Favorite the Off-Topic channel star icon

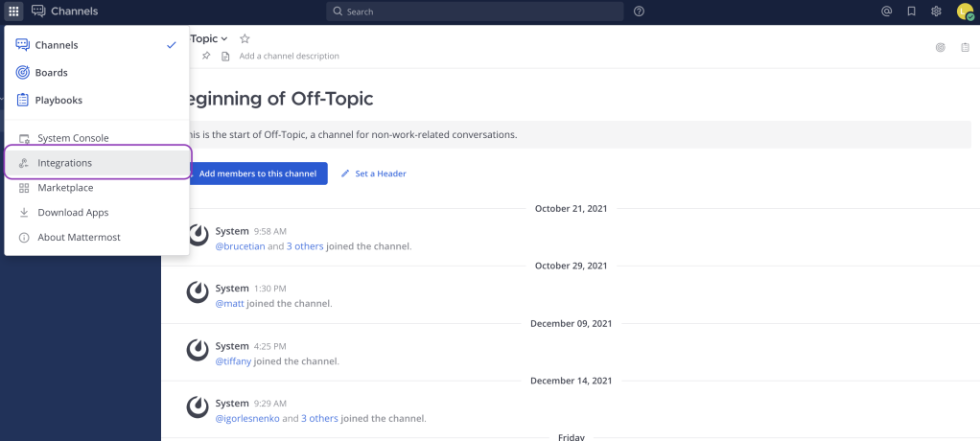245,38
